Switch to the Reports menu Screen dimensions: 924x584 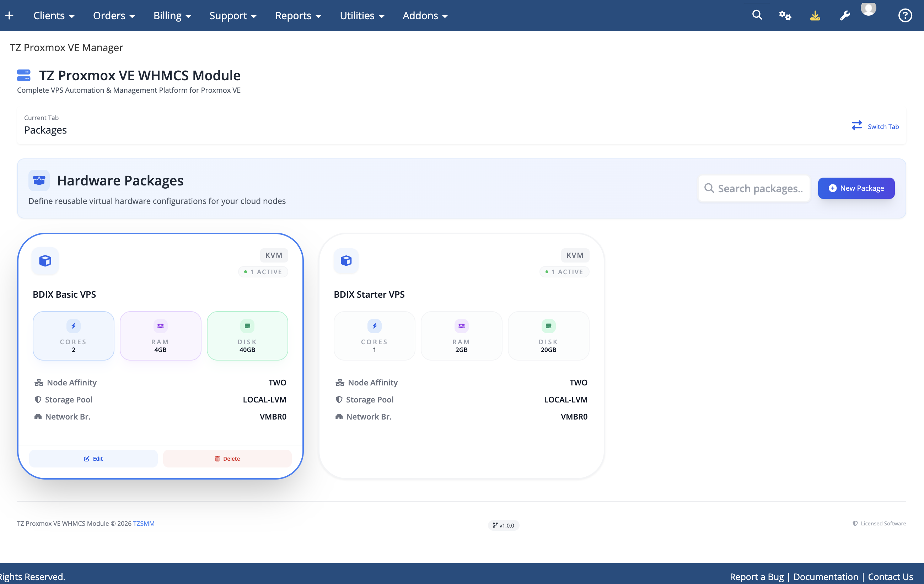[298, 15]
